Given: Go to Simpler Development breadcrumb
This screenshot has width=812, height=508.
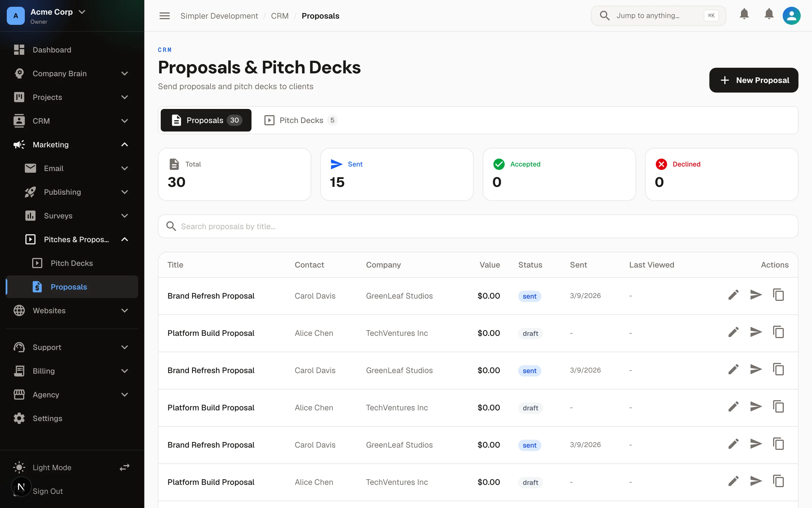Looking at the screenshot, I should click(x=219, y=16).
